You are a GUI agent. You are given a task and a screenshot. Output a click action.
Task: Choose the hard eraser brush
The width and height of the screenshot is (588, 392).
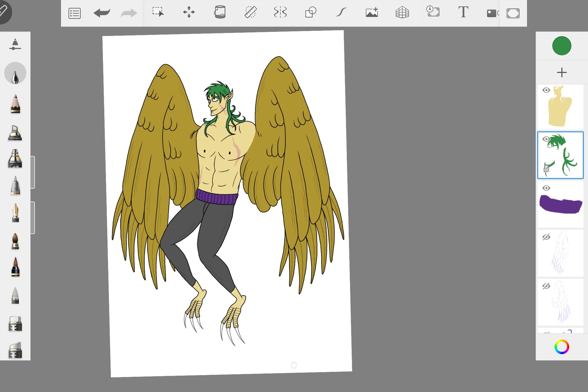point(15,323)
